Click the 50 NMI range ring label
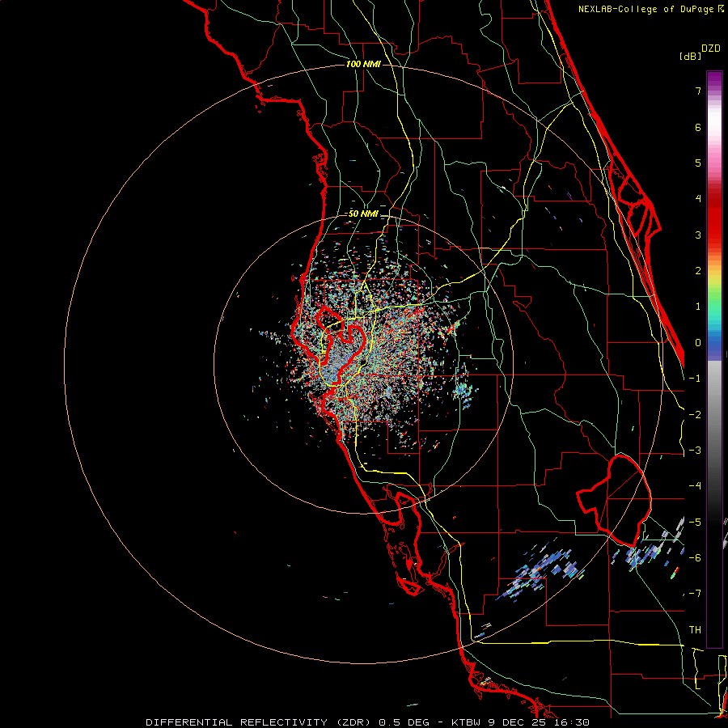 coord(363,214)
